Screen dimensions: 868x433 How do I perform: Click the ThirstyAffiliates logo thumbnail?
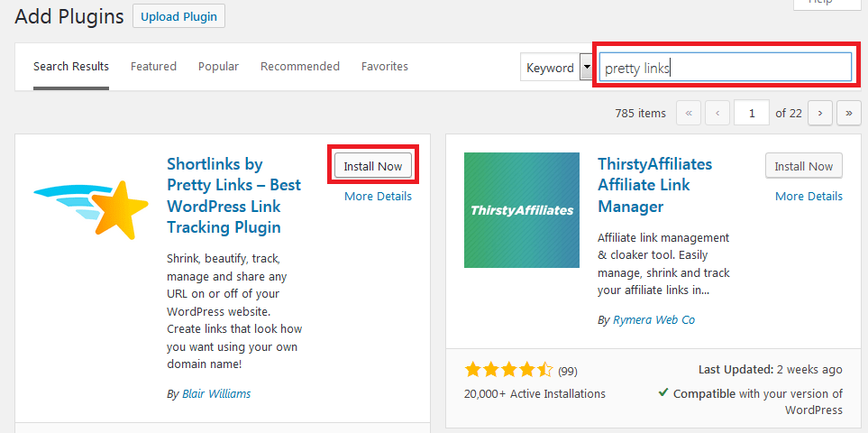click(x=522, y=210)
